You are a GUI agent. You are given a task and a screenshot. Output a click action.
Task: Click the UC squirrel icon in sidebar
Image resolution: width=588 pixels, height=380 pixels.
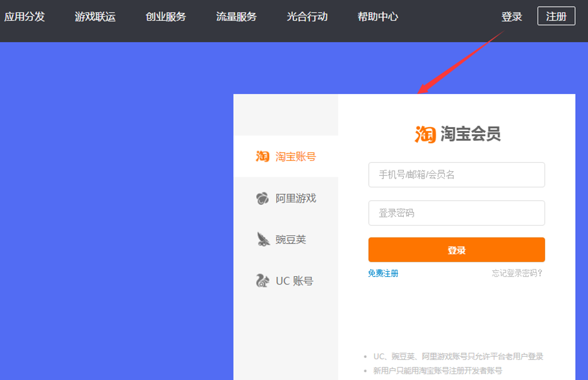coord(263,281)
